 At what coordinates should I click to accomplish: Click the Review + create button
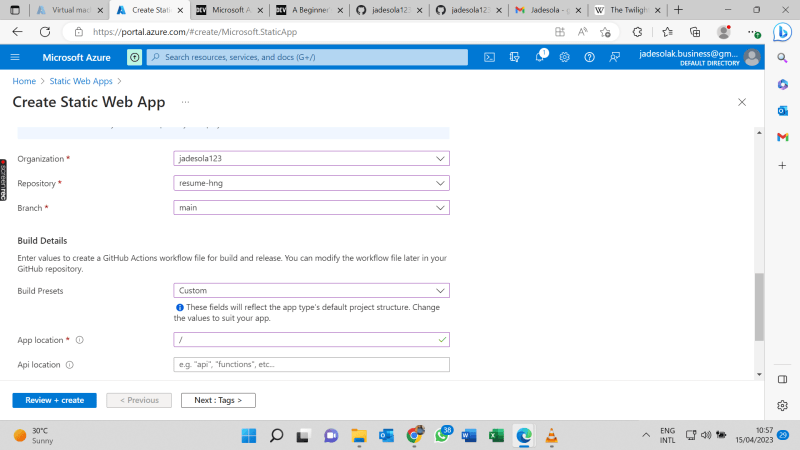coord(55,401)
